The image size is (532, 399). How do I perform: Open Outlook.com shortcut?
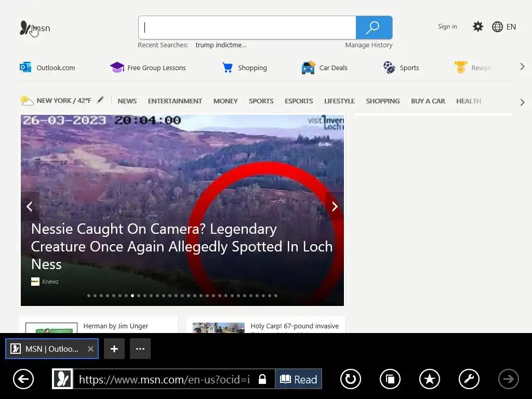click(x=47, y=68)
